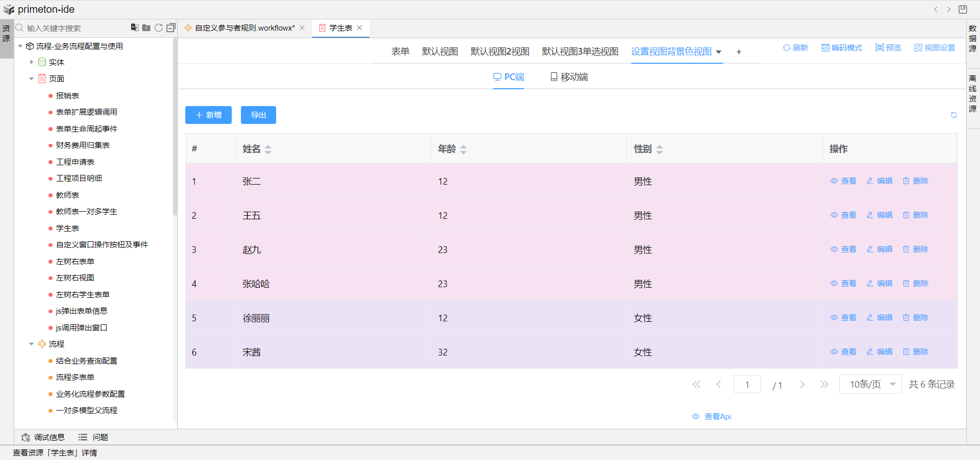
Task: Open the 默认视图2视图 tab
Action: 500,52
